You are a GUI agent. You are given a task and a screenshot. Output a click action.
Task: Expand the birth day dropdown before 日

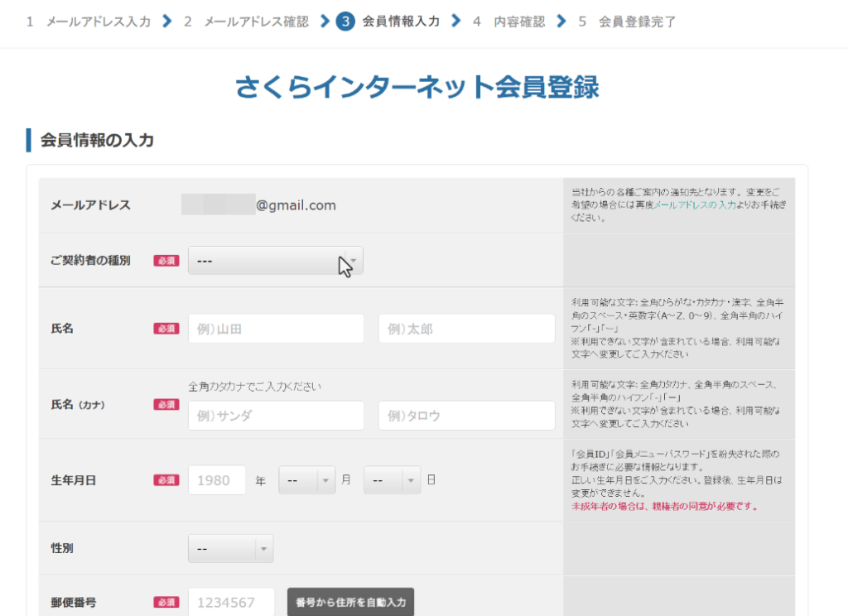(x=392, y=480)
